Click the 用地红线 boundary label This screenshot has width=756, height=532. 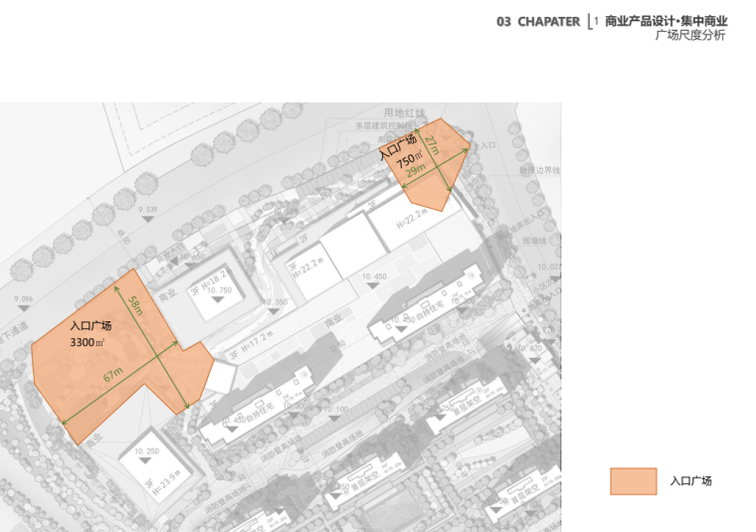[x=405, y=112]
